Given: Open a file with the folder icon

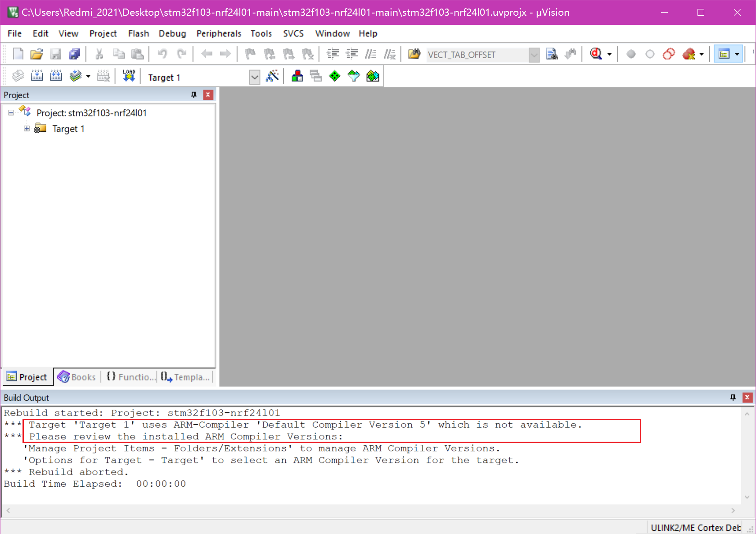Looking at the screenshot, I should click(36, 54).
